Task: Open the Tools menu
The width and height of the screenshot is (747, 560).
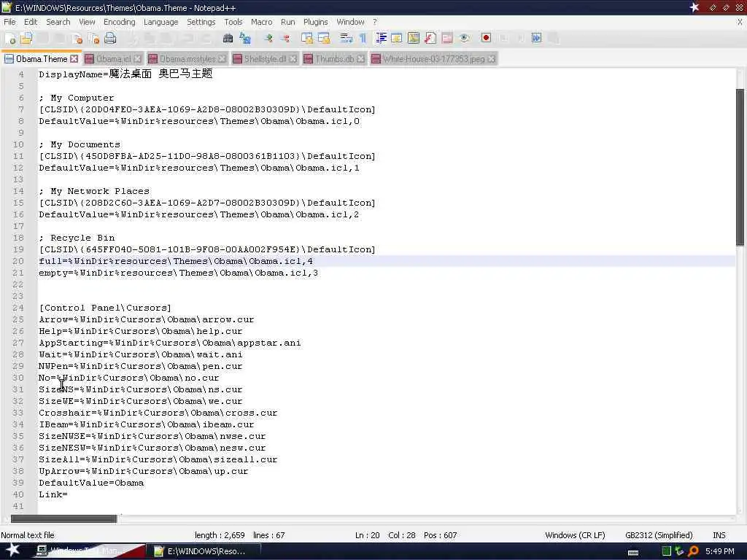Action: 233,22
